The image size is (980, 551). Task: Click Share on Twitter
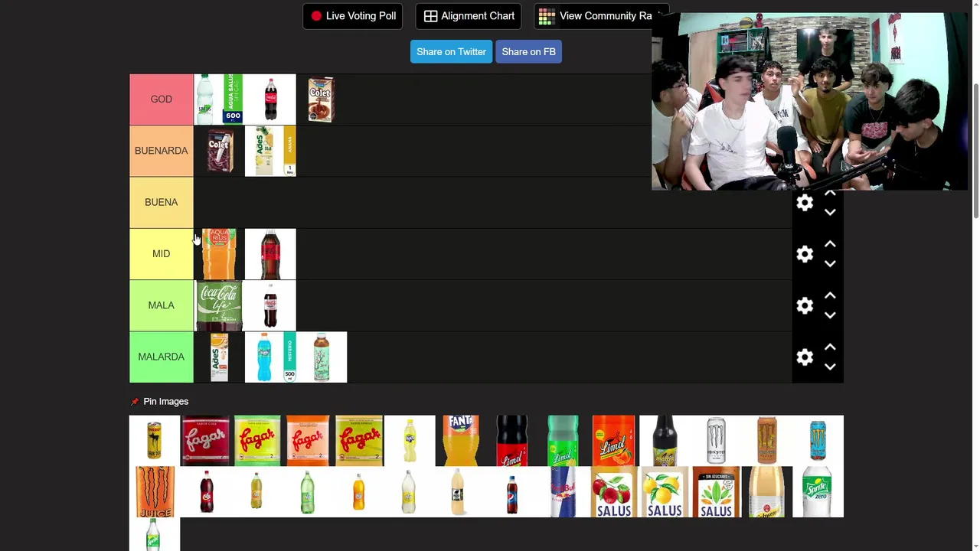(x=451, y=52)
